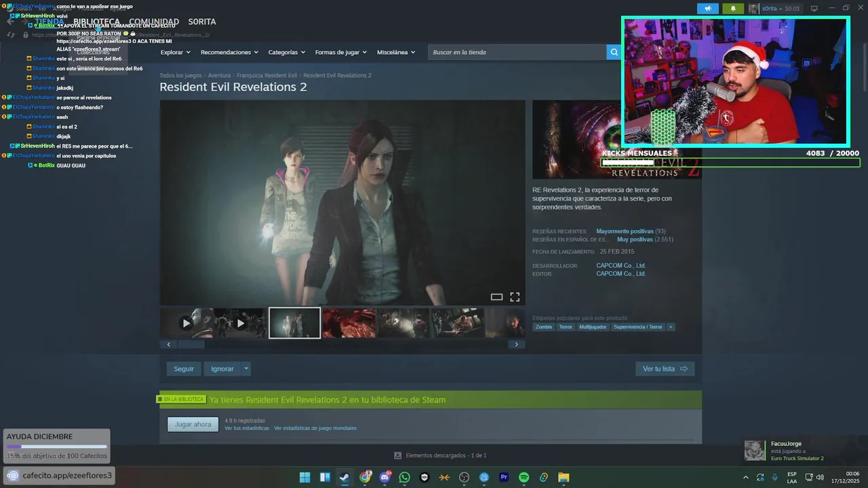The width and height of the screenshot is (868, 488).
Task: Enter fullscreen on the screenshot viewer
Action: point(515,297)
